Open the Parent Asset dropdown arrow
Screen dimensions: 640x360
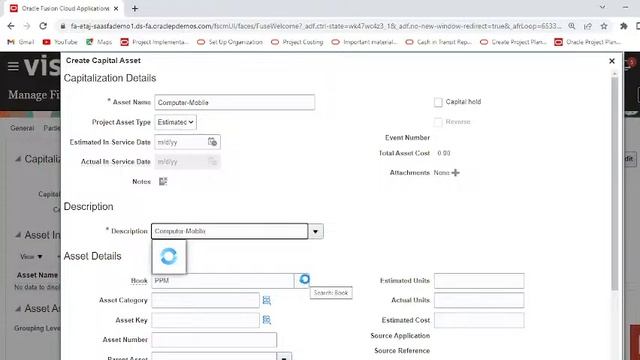(284, 357)
